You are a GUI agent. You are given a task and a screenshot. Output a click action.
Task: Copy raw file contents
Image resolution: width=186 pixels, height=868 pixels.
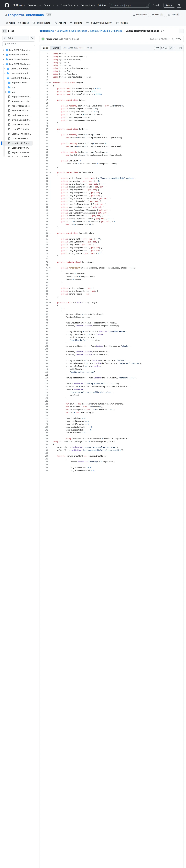[162, 48]
